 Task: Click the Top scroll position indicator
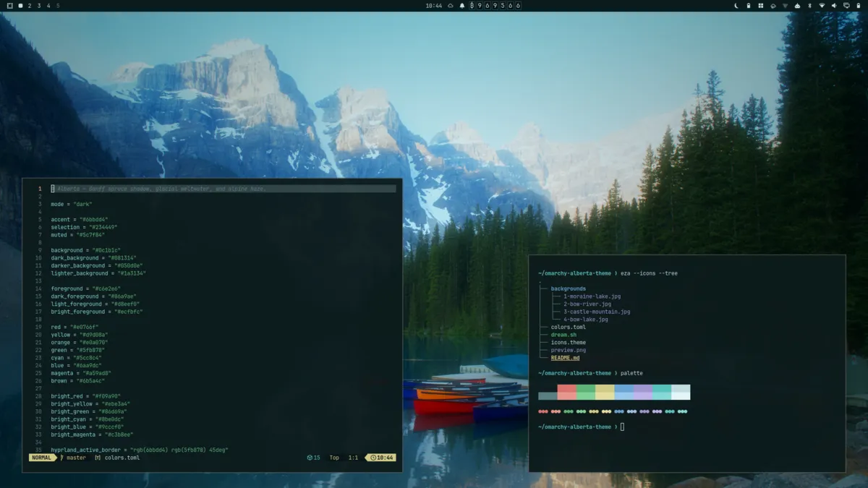pyautogui.click(x=334, y=458)
